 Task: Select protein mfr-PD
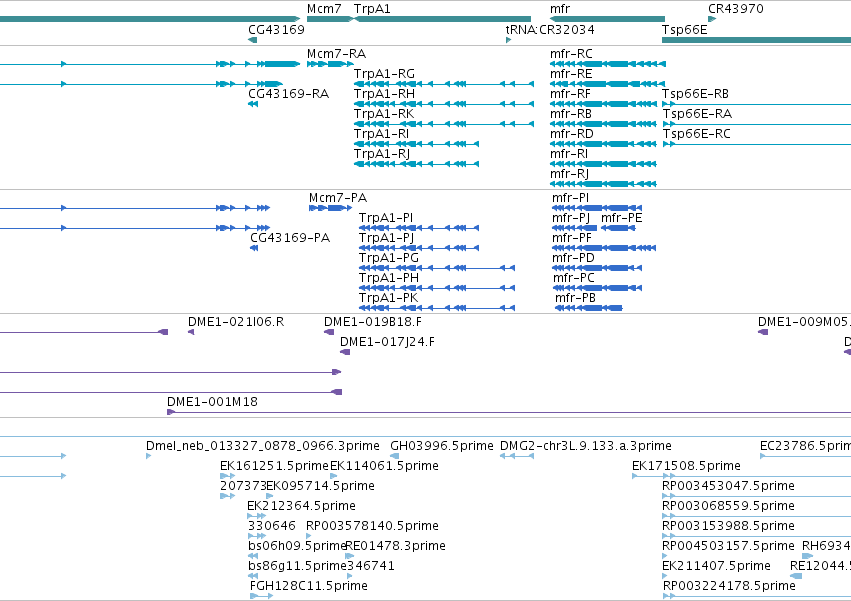coord(573,258)
